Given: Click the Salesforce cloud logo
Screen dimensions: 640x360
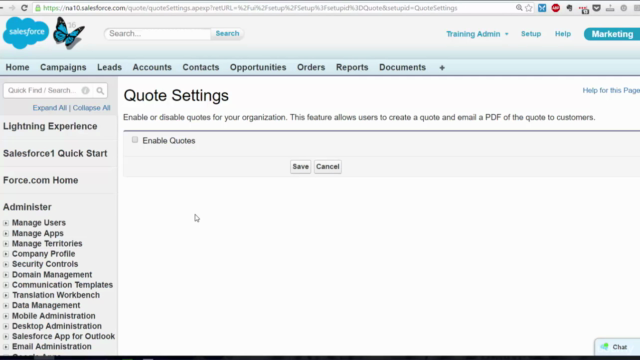Looking at the screenshot, I should (26, 33).
